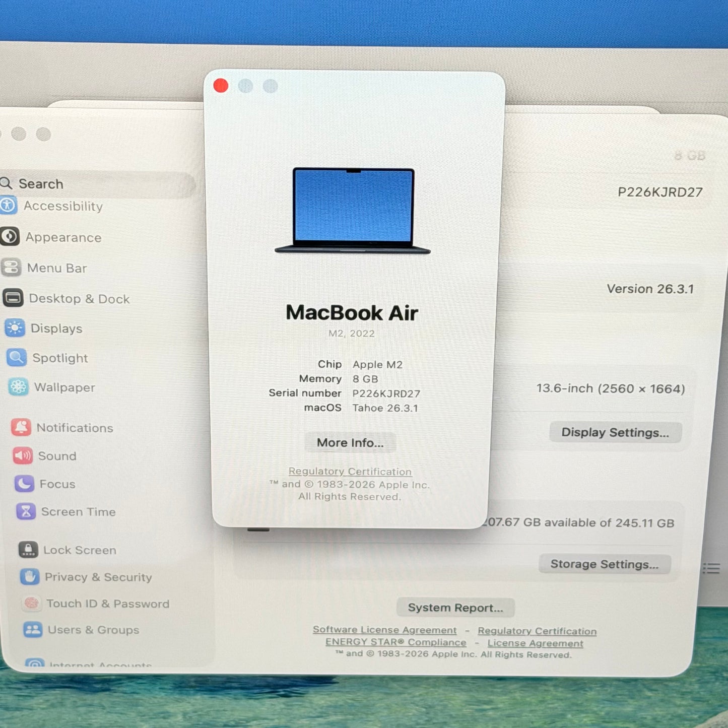728x728 pixels.
Task: Select Accessibility label in sidebar
Action: [x=63, y=206]
